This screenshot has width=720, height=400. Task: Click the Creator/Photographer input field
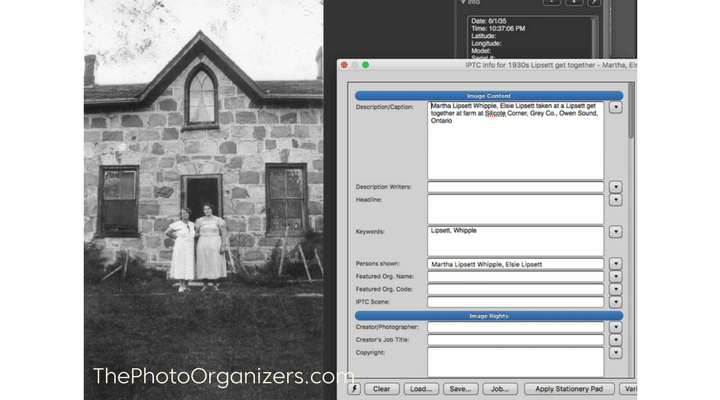(x=516, y=327)
